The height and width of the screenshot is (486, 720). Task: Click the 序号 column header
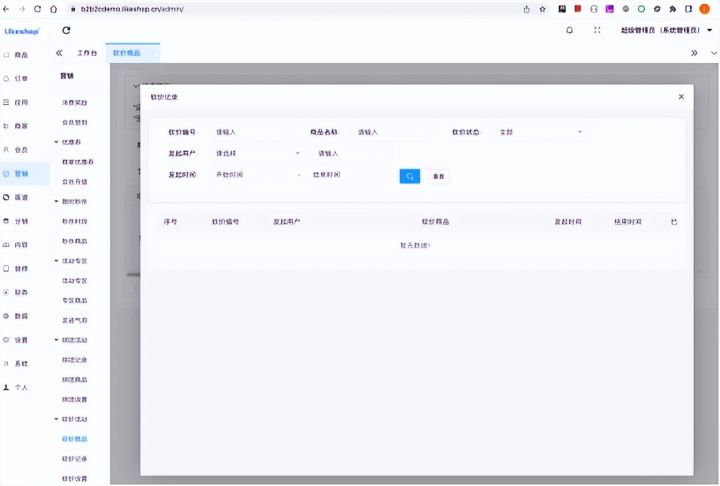170,221
